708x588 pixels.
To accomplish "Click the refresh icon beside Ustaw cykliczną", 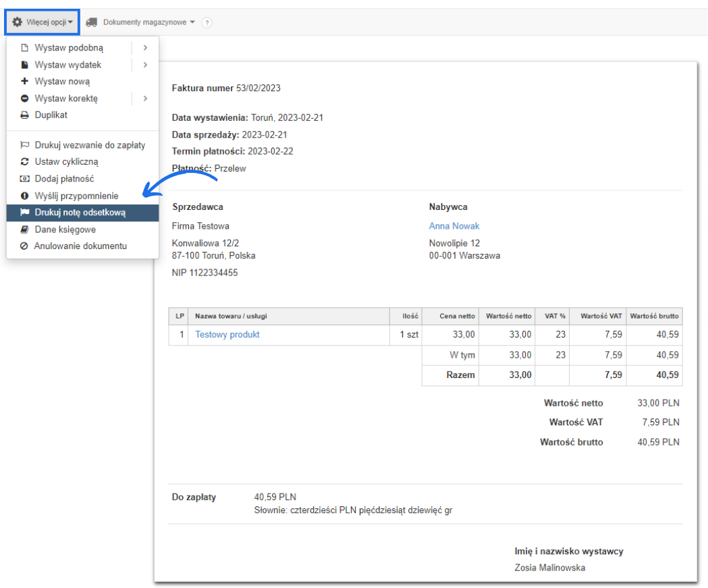I will click(25, 162).
